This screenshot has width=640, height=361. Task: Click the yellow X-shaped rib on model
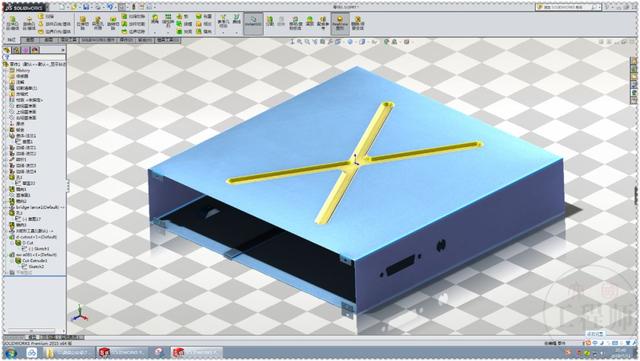coord(355,163)
